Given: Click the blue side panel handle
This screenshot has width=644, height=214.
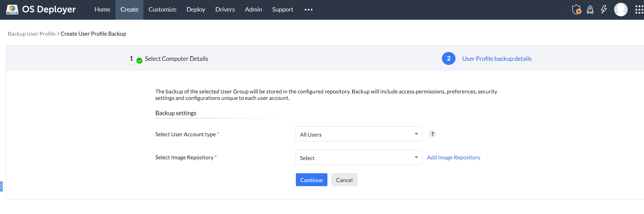Looking at the screenshot, I should (1, 186).
